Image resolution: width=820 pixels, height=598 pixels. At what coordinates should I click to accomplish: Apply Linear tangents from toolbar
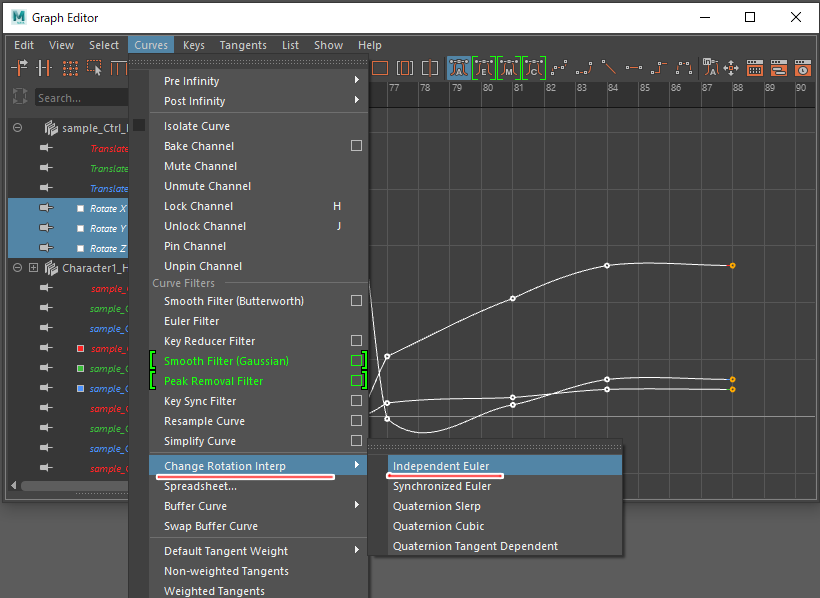click(x=609, y=68)
